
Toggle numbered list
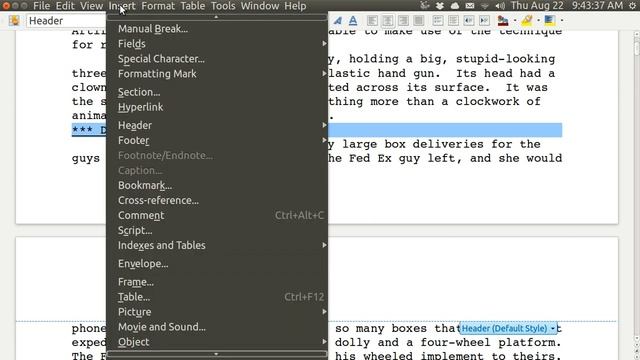(x=438, y=20)
